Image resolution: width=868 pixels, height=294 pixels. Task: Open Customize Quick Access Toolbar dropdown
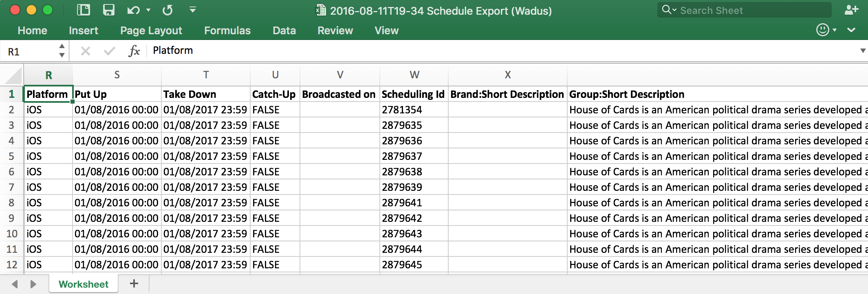(x=193, y=10)
